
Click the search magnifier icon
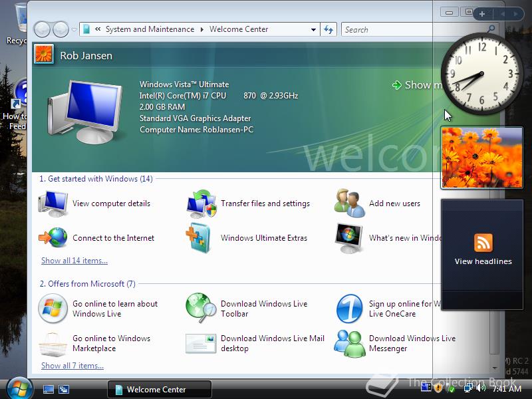pyautogui.click(x=491, y=29)
